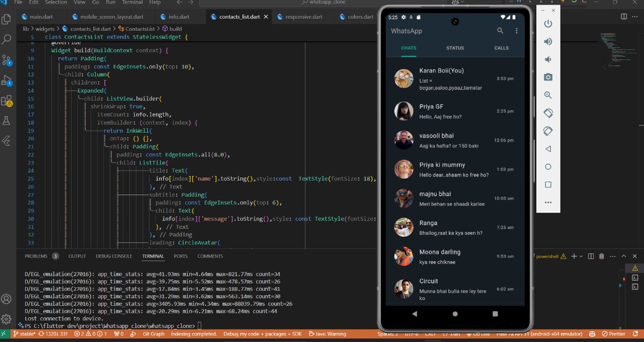Click emulator Back triangle in side toolbar
The width and height of the screenshot is (644, 342).
point(548,148)
